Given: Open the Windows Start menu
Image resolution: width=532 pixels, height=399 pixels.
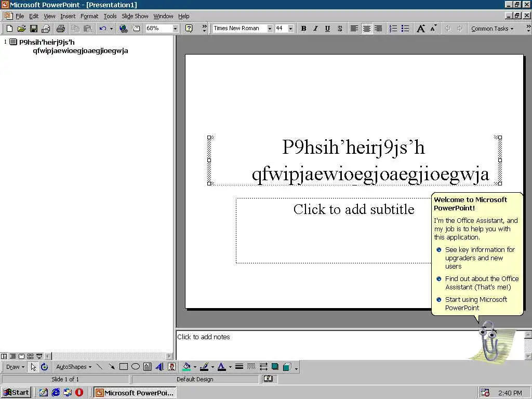Looking at the screenshot, I should click(16, 393).
